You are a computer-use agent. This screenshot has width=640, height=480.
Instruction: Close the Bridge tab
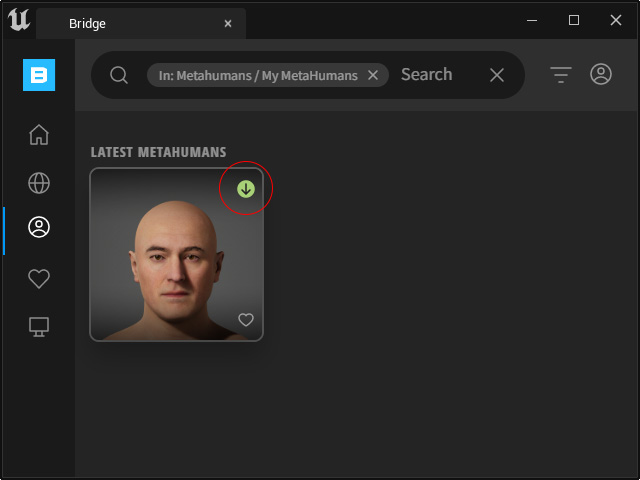pyautogui.click(x=228, y=24)
